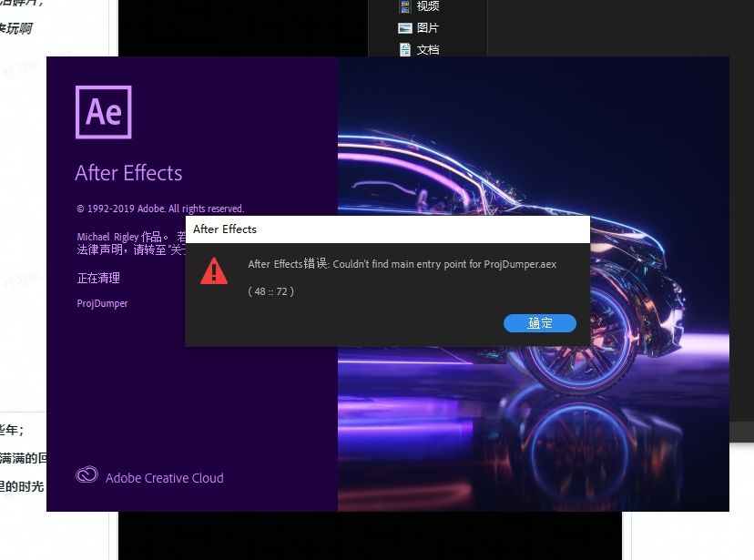754x560 pixels.
Task: Click the Adobe Creative Cloud logo icon
Action: [x=87, y=475]
